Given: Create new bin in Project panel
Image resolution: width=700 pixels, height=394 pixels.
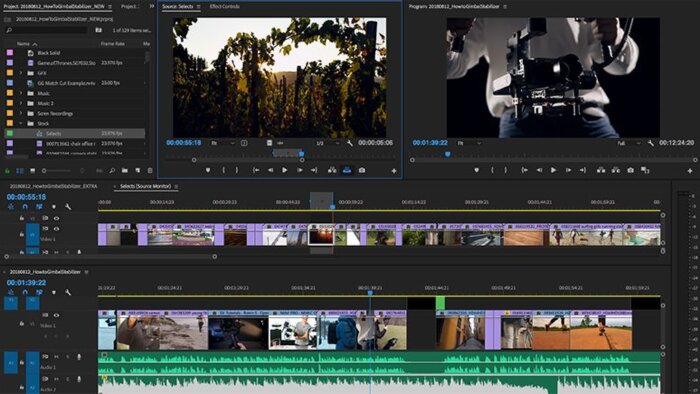Looking at the screenshot, I should click(x=125, y=170).
